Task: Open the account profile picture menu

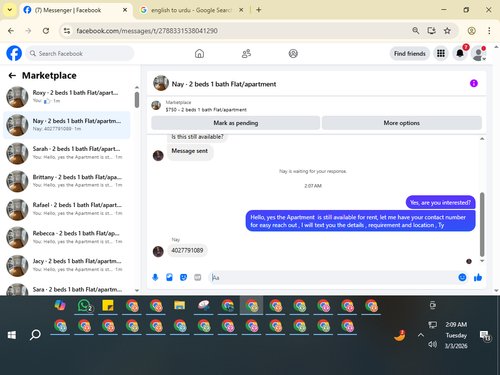Action: 479,53
